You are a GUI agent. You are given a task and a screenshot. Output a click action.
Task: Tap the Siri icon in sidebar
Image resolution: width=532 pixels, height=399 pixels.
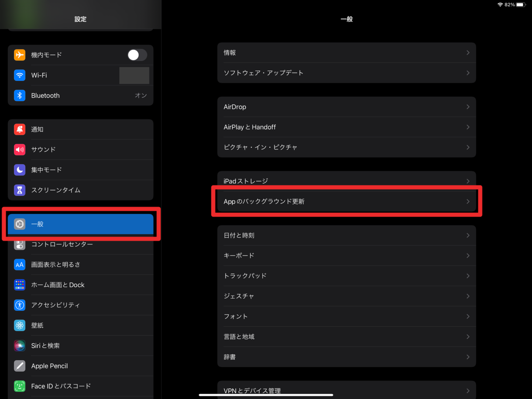point(20,346)
